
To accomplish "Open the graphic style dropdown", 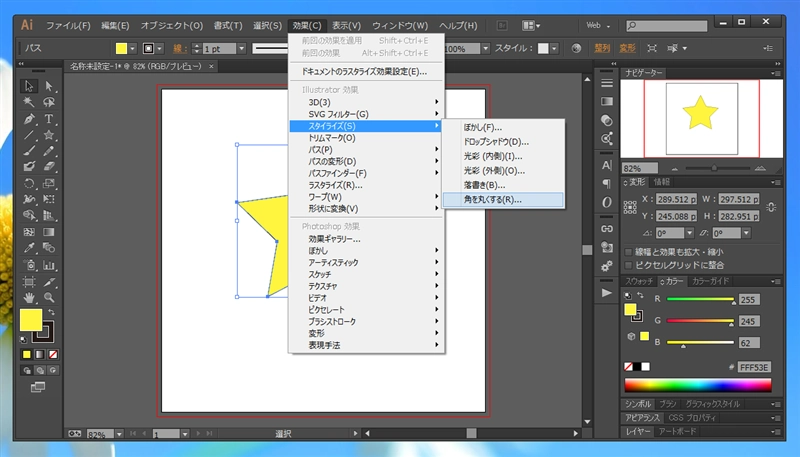I will coord(555,48).
